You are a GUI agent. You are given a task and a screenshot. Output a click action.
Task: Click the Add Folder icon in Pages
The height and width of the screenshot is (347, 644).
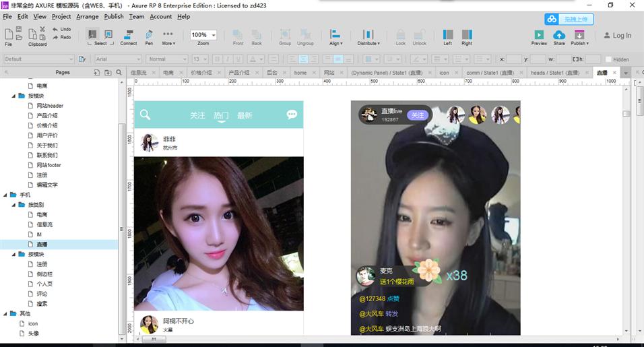click(107, 72)
